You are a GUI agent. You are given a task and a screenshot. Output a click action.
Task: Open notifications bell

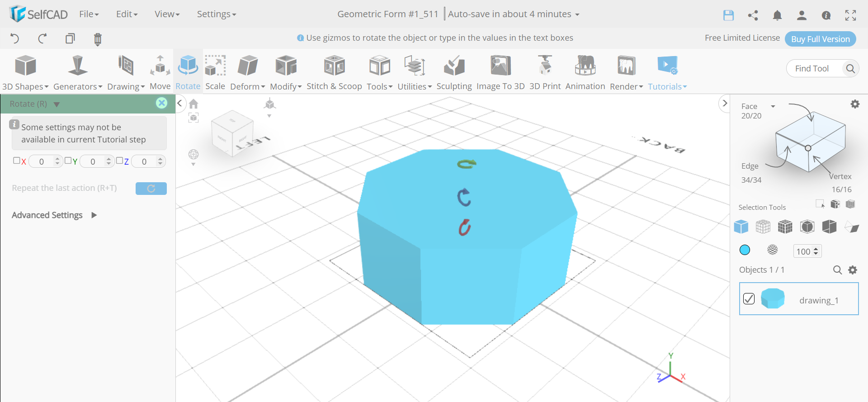pos(777,15)
